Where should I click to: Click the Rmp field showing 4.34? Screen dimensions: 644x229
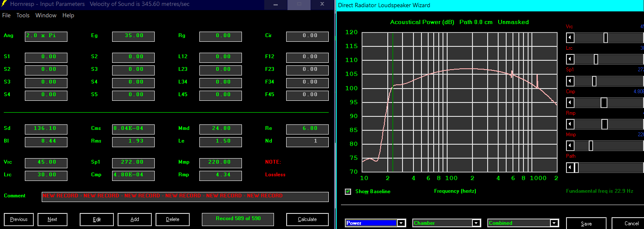tap(220, 175)
